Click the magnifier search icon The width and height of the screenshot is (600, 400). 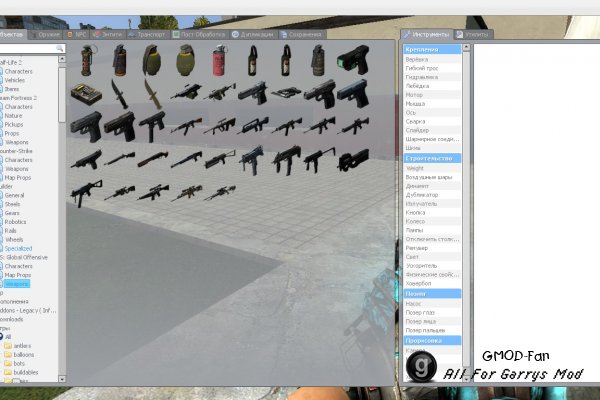point(59,48)
